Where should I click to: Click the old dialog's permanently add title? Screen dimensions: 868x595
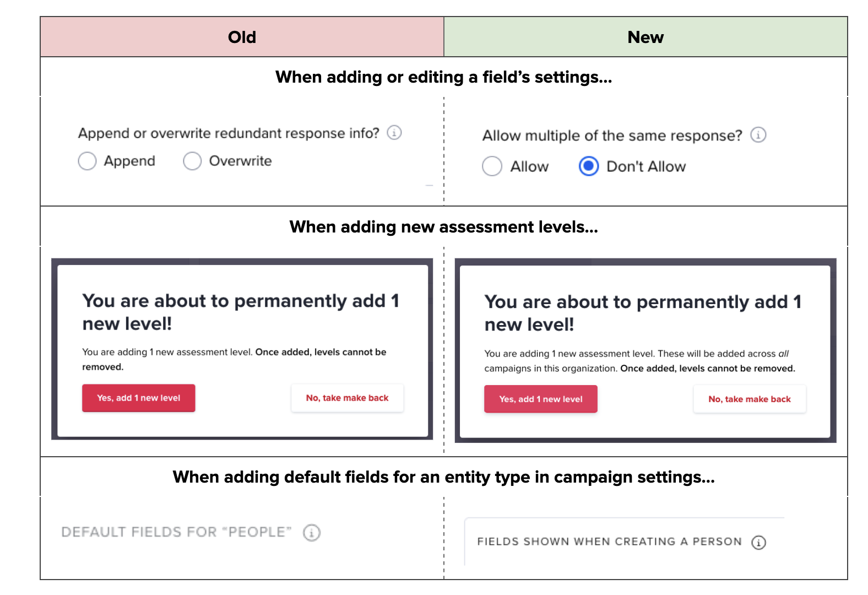(x=241, y=312)
